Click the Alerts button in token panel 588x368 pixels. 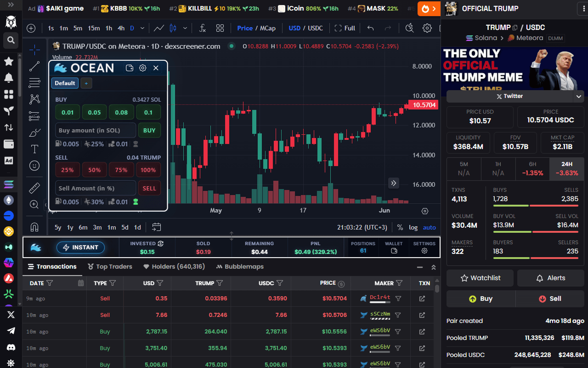click(551, 278)
